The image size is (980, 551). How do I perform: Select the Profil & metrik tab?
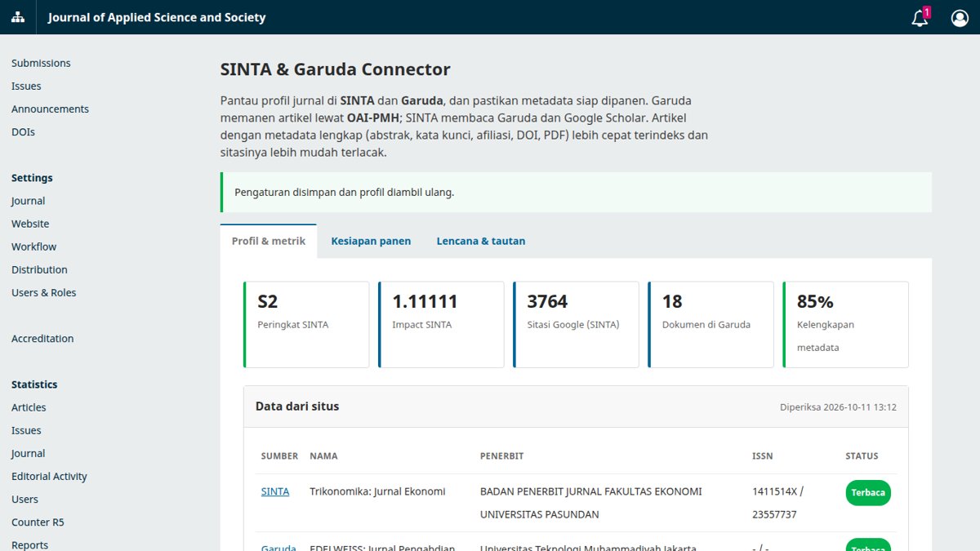tap(269, 241)
